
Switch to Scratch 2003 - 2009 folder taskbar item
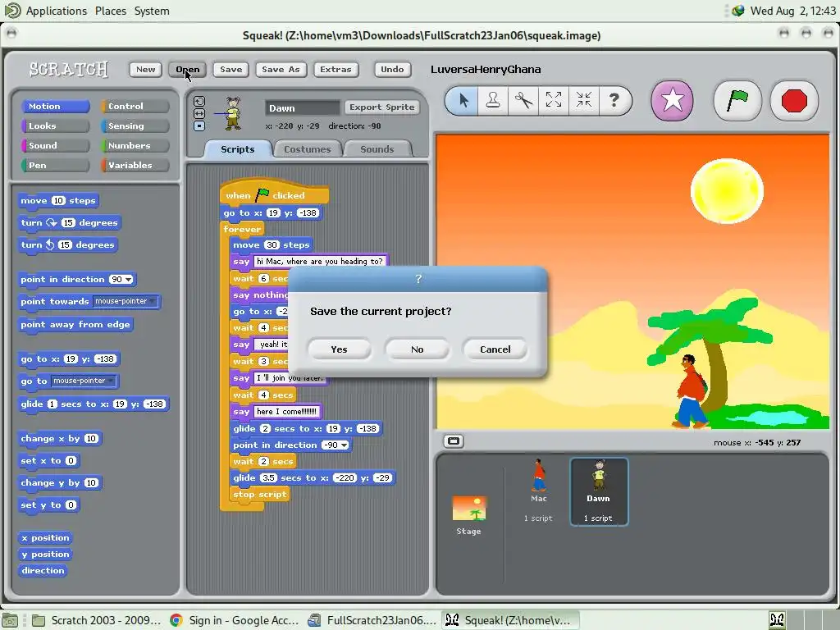[97, 620]
